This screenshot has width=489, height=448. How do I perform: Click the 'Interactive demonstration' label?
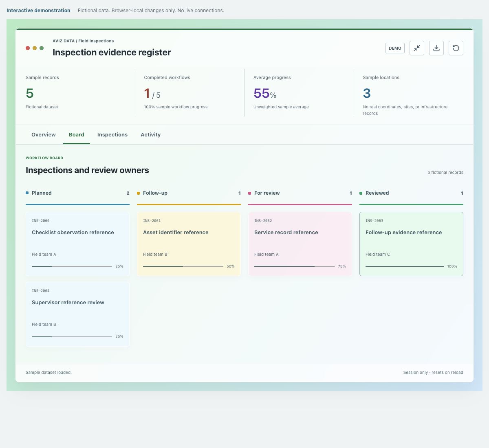click(x=38, y=11)
